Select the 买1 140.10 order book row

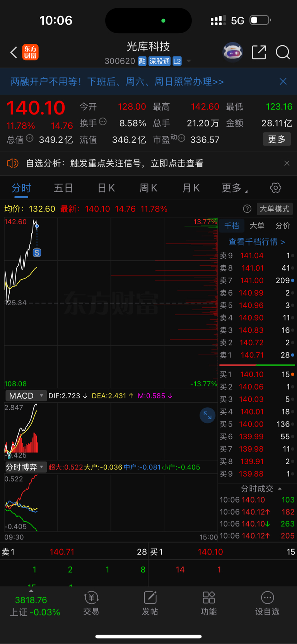coord(257,374)
